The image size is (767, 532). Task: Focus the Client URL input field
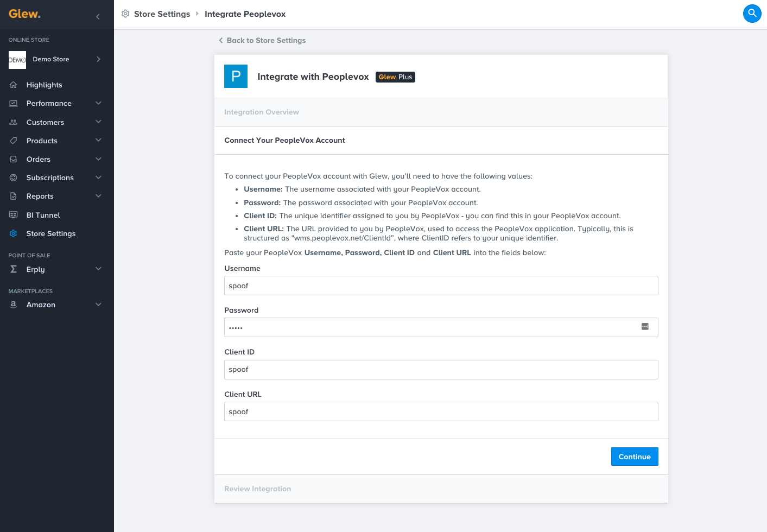pyautogui.click(x=441, y=411)
